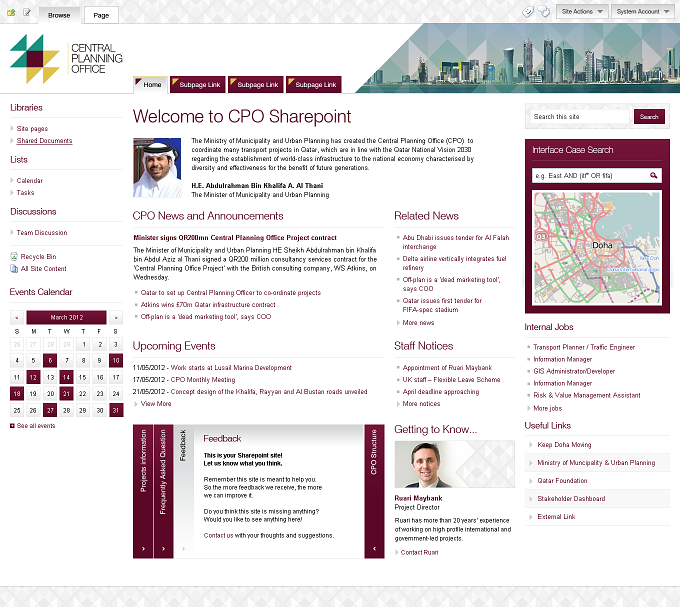Open the System Account dropdown
The width and height of the screenshot is (680, 607).
pos(643,12)
